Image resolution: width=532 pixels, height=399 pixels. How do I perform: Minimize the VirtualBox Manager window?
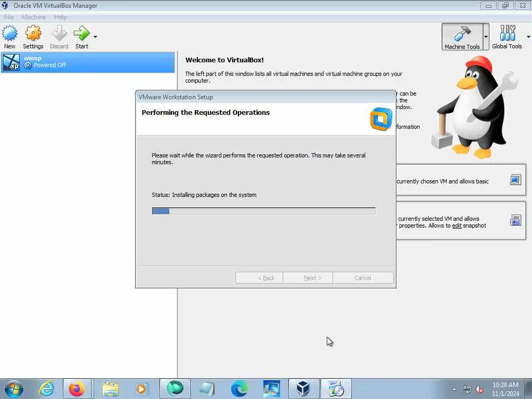(x=488, y=5)
